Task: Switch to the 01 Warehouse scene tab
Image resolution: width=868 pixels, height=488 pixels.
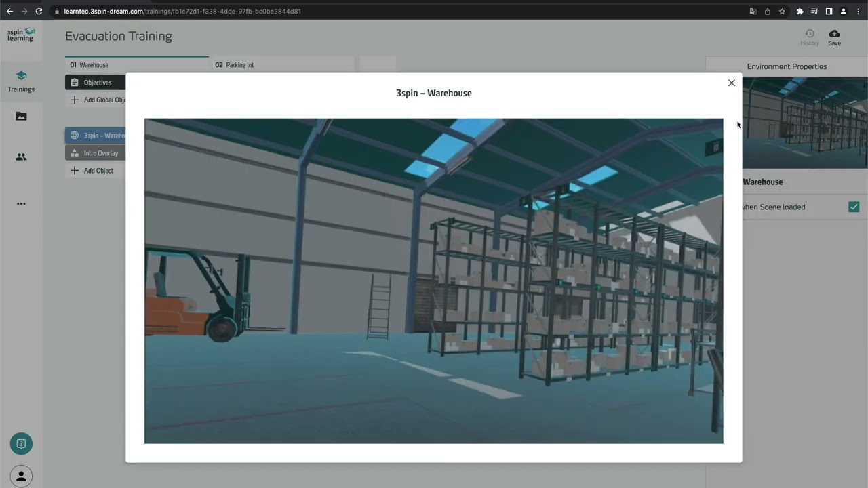Action: tap(136, 65)
